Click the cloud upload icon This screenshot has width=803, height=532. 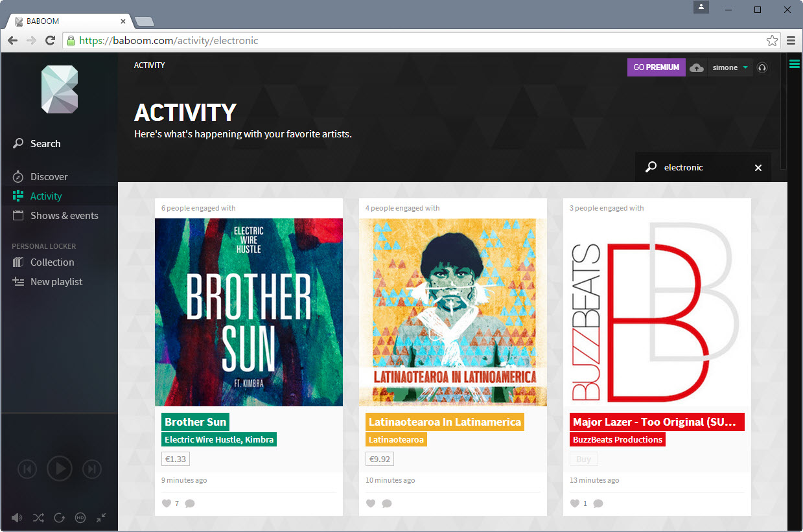tap(697, 67)
